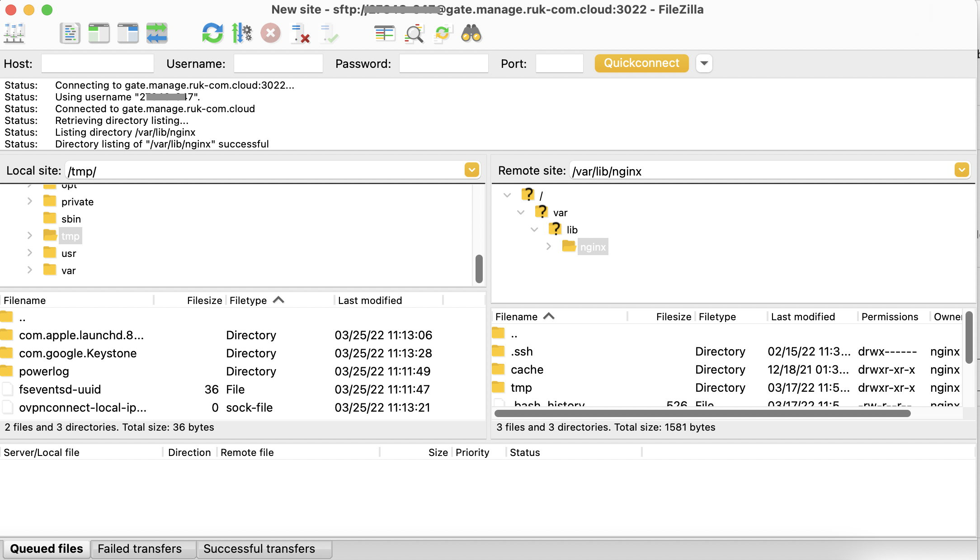Switch to the Queued files tab
Screen dimensions: 980x560
point(47,549)
